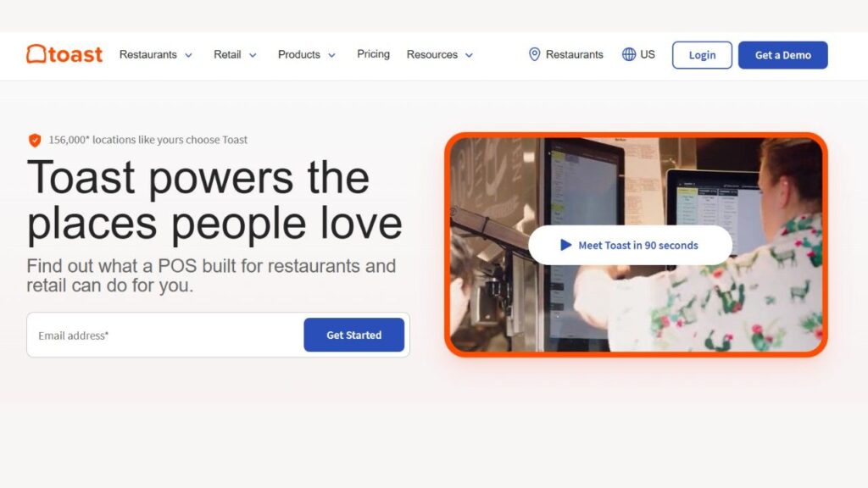The height and width of the screenshot is (488, 868).
Task: Click the location pin icon beside Restaurants
Action: pos(534,54)
